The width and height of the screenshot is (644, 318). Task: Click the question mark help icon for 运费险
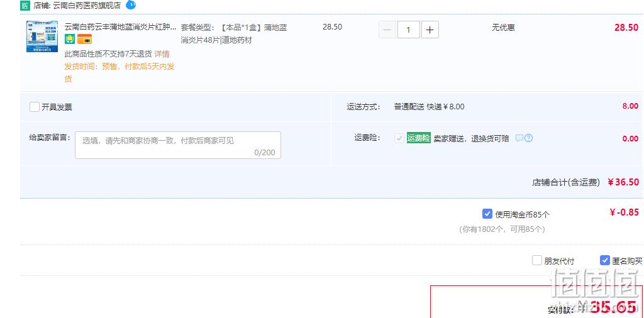(x=528, y=138)
